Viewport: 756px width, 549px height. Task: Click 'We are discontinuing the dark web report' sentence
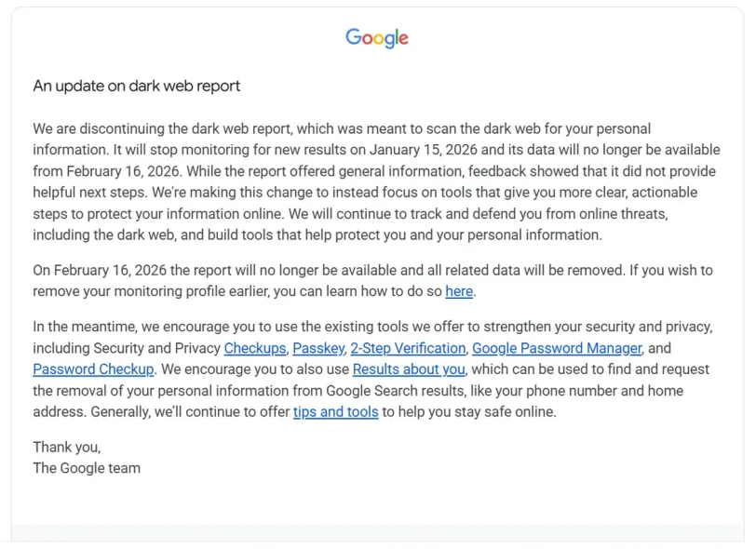pyautogui.click(x=162, y=128)
